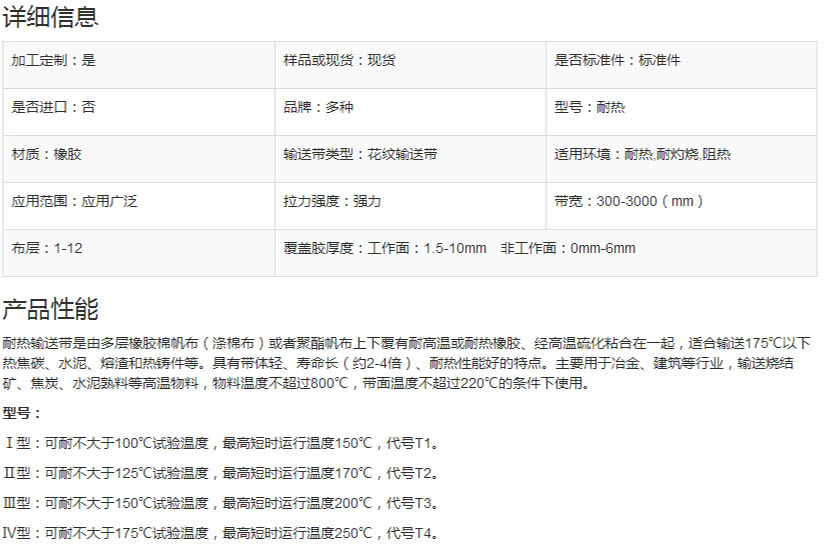The width and height of the screenshot is (824, 548).
Task: Click the '型号：耐热' table cell
Action: [682, 112]
